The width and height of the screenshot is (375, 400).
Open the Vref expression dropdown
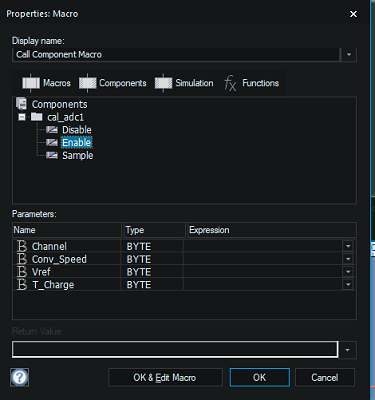[348, 272]
